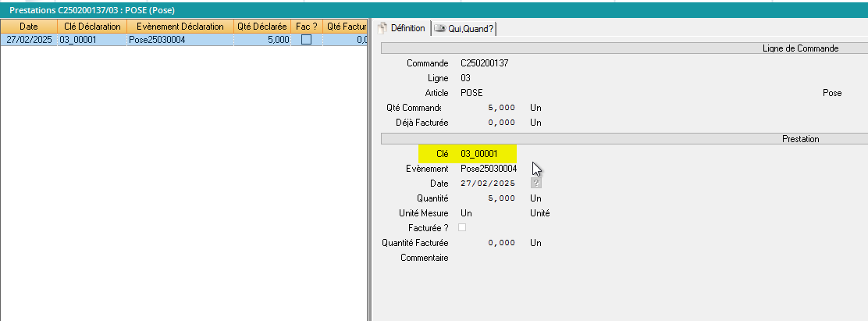
Task: Click the Evènement field Pose25030004
Action: click(489, 168)
